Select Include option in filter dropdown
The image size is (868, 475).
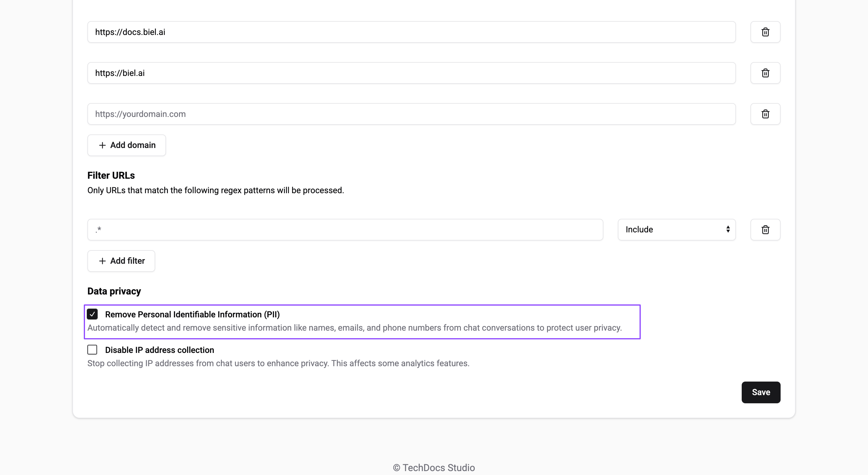(x=676, y=229)
